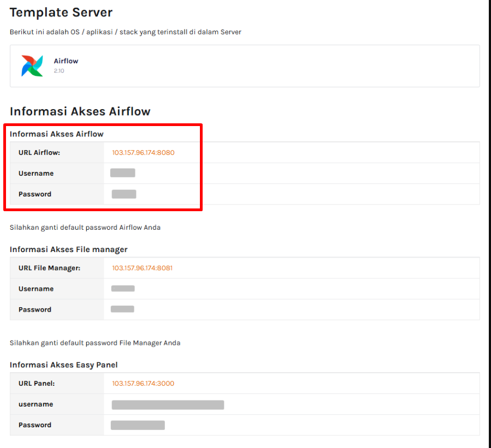Select the long masked Easy Panel username
The image size is (491, 448).
pyautogui.click(x=168, y=404)
